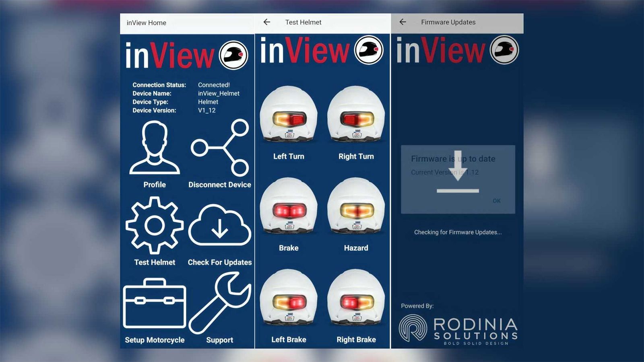Open Setup Motorcycle toolbox icon

155,303
